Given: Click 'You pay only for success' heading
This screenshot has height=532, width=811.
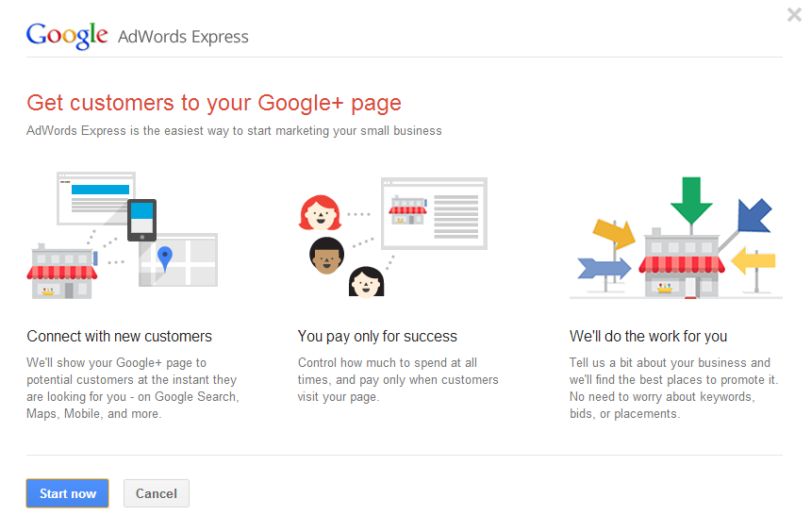Looking at the screenshot, I should (x=377, y=337).
